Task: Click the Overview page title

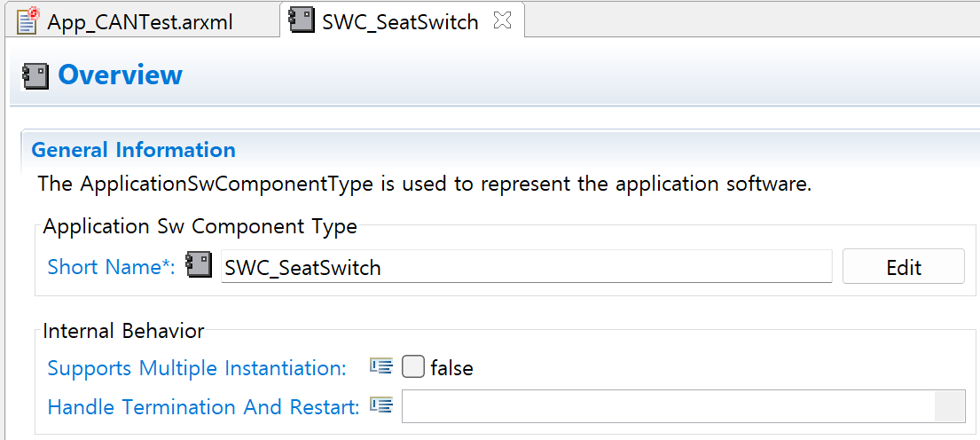Action: point(120,75)
